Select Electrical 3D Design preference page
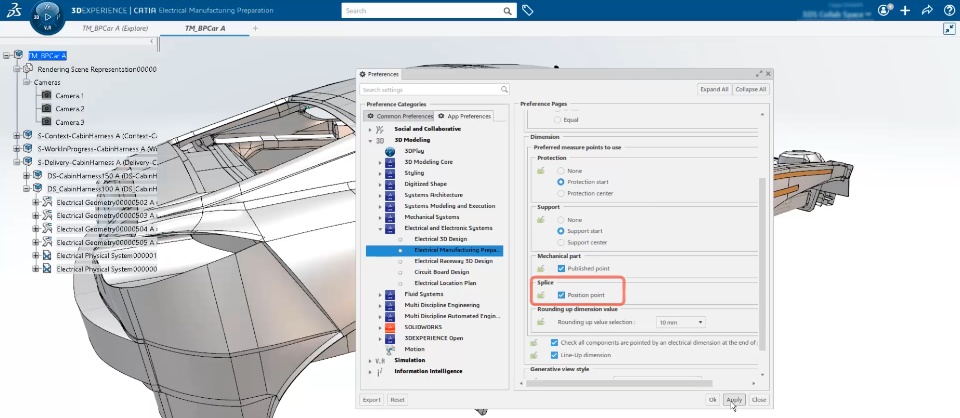The image size is (960, 418). point(441,239)
